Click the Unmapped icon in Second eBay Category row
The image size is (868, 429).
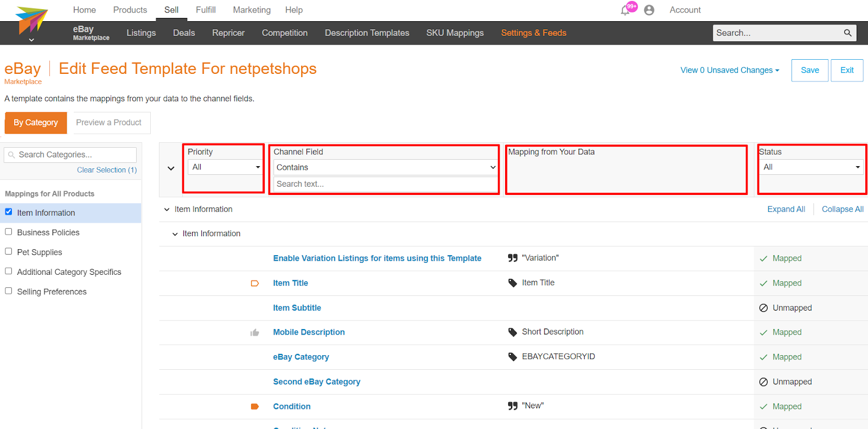pos(763,382)
